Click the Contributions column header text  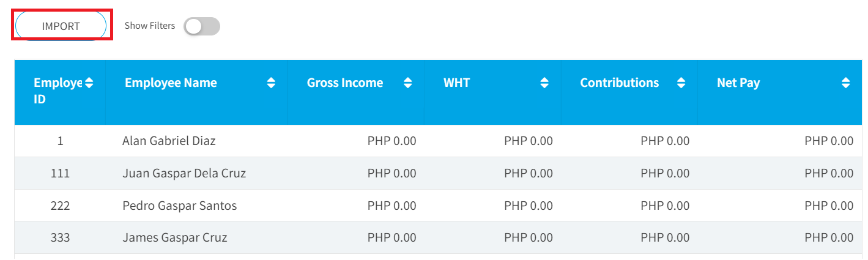[620, 83]
